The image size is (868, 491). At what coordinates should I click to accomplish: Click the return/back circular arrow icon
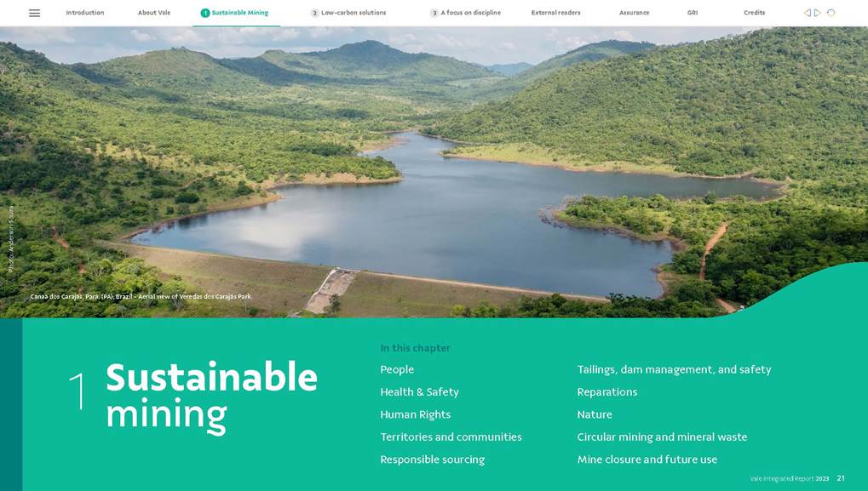pyautogui.click(x=831, y=13)
